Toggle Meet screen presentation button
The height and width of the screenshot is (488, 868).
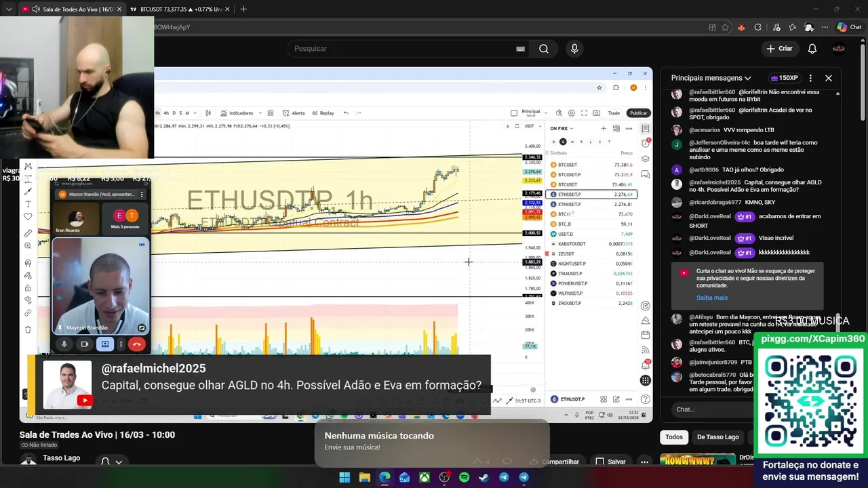tap(105, 344)
